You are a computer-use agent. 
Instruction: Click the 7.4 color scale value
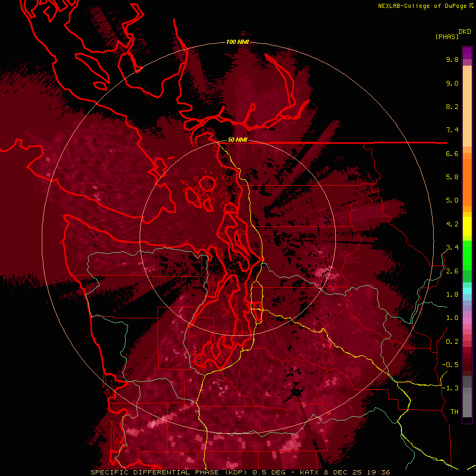pos(452,130)
